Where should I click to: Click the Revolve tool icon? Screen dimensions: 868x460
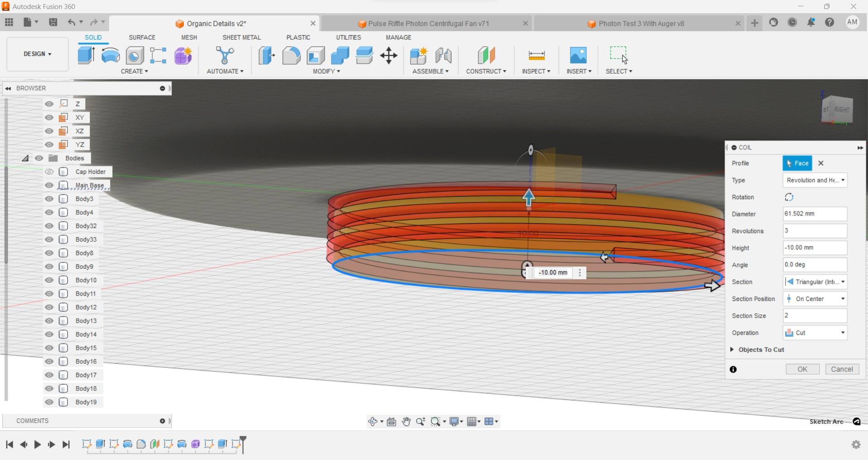[x=111, y=56]
